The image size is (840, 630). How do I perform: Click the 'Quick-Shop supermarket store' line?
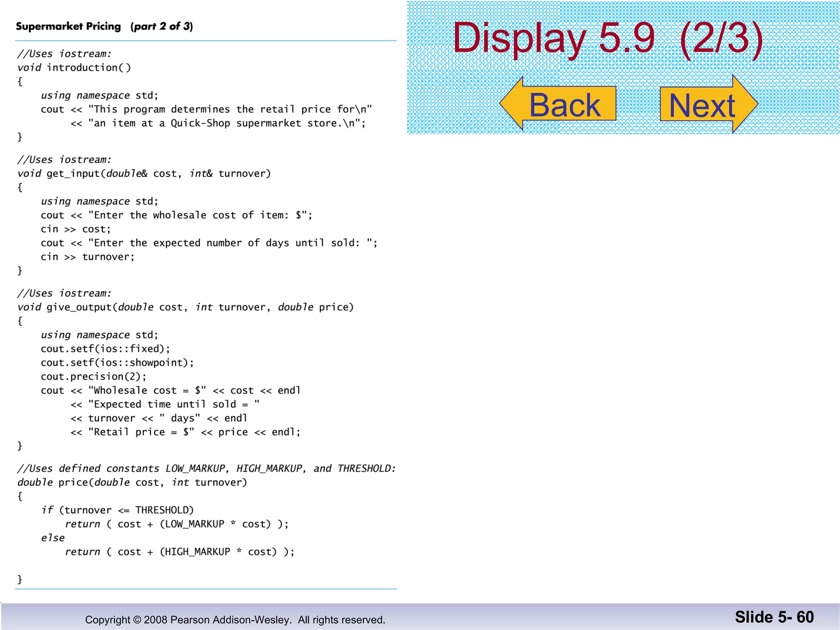(218, 123)
